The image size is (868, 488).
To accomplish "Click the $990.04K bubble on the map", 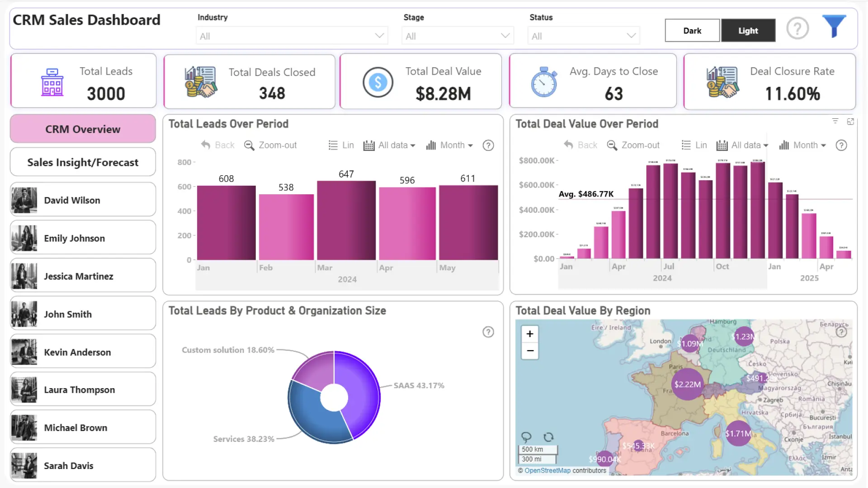I will pyautogui.click(x=604, y=459).
